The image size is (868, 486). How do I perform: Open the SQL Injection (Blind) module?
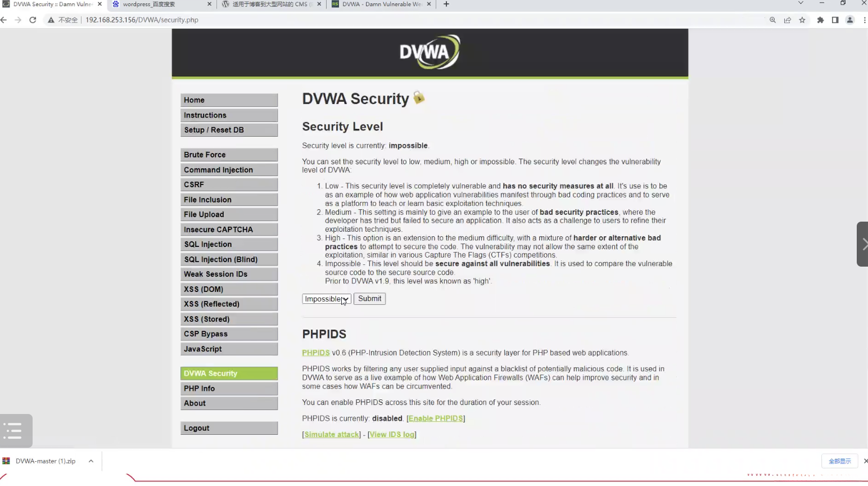pos(229,259)
